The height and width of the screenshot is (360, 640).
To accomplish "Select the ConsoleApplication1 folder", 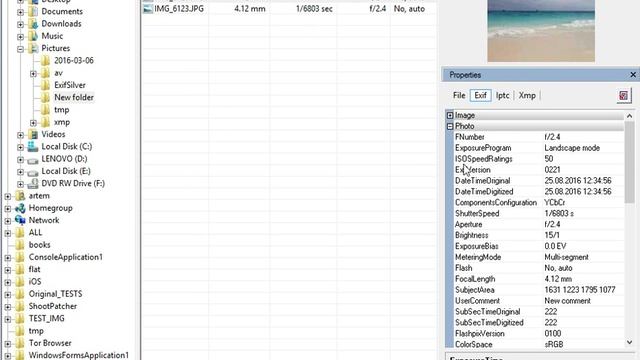I will tap(65, 257).
